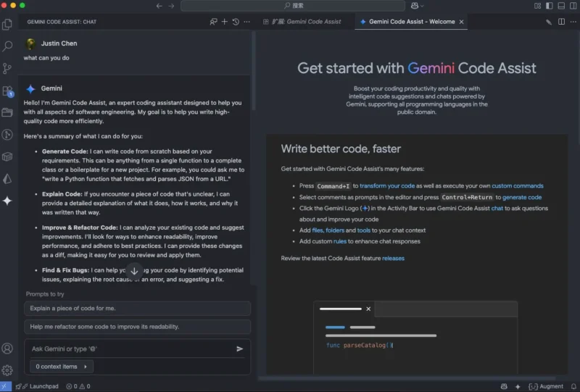Open the Copilot dropdown in title bar
The width and height of the screenshot is (580, 392).
pyautogui.click(x=417, y=6)
